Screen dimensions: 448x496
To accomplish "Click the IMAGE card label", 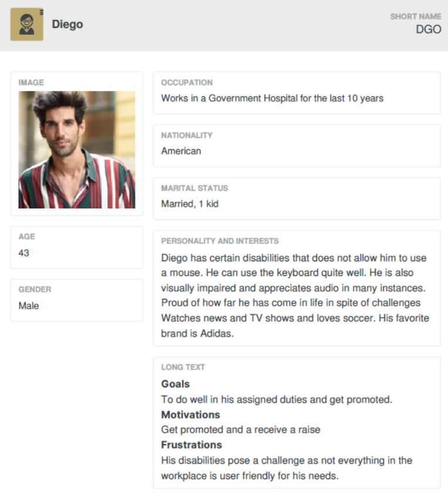I will click(x=31, y=83).
